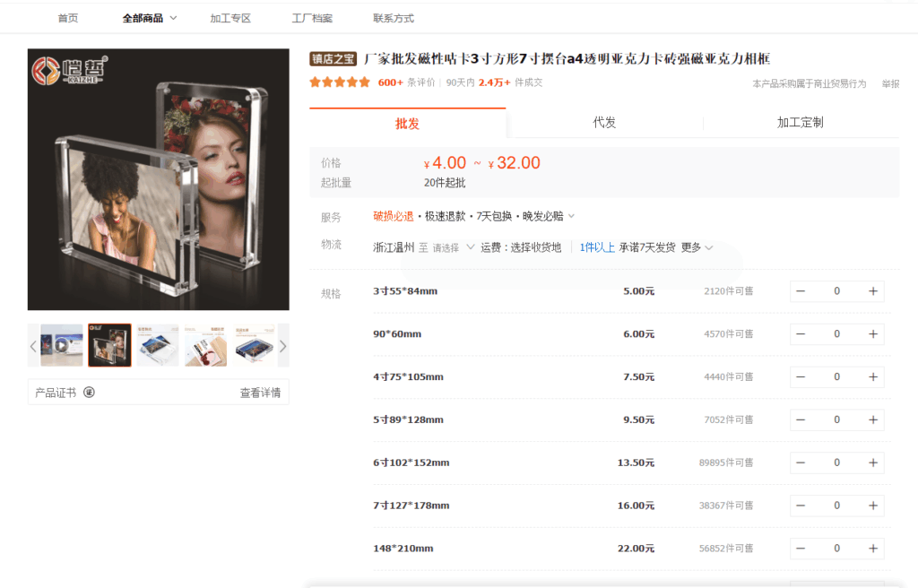Decrease 6寸102*152mm quantity
Viewport: 918px width, 588px height.
pos(801,463)
